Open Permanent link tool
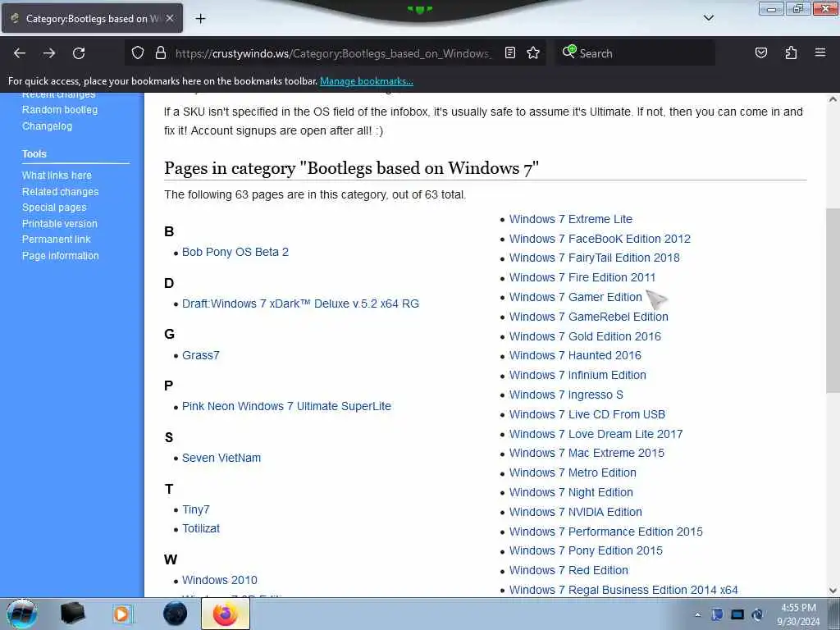Image resolution: width=840 pixels, height=630 pixels. click(x=57, y=240)
